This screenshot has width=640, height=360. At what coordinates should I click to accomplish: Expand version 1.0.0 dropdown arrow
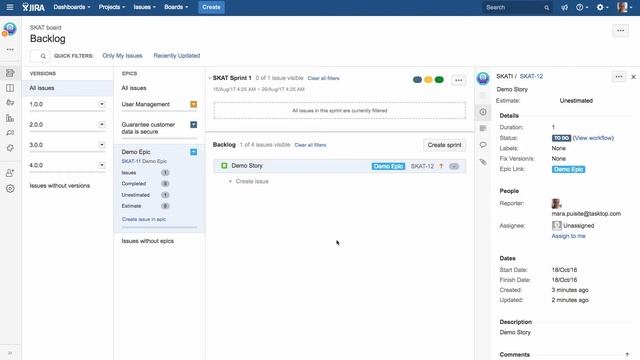(102, 104)
